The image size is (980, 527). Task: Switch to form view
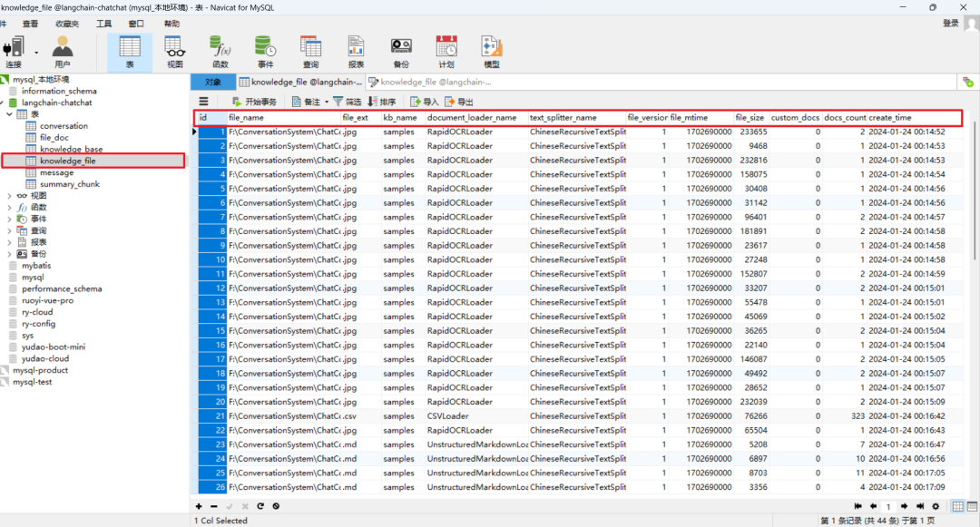pos(972,506)
